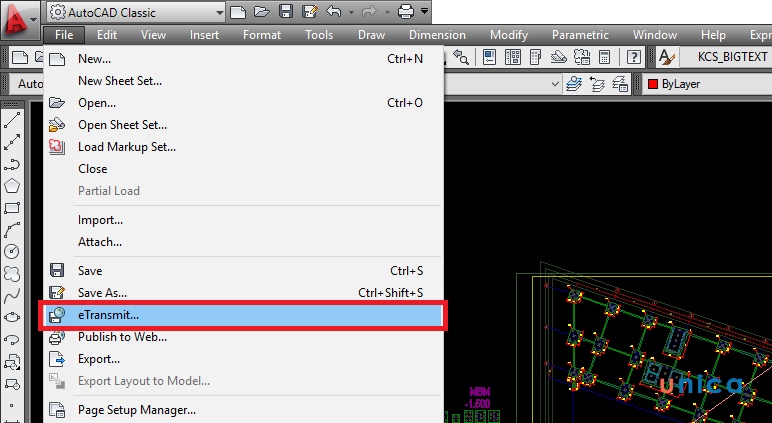Choose Load Markup Set... menu entry
This screenshot has height=423, width=772.
coord(243,147)
